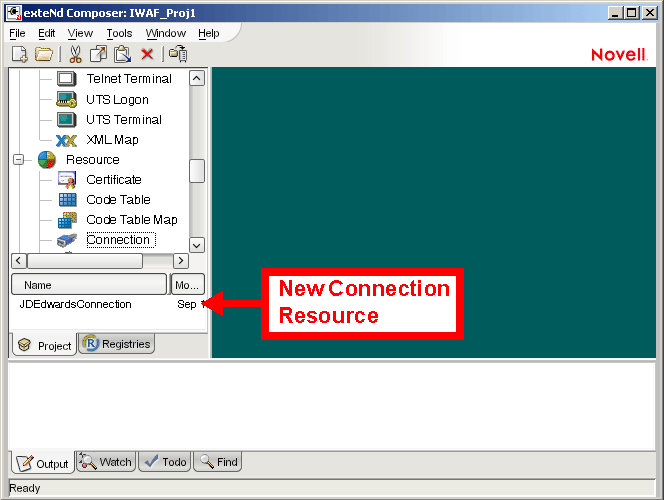Viewport: 664px width, 500px height.
Task: Select UTS Terminal in the tree
Action: [124, 120]
